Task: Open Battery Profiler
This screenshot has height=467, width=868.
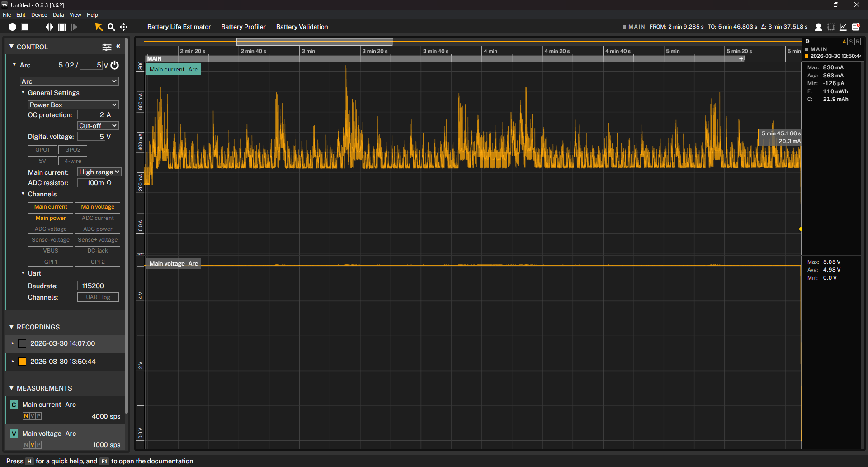Action: point(243,27)
